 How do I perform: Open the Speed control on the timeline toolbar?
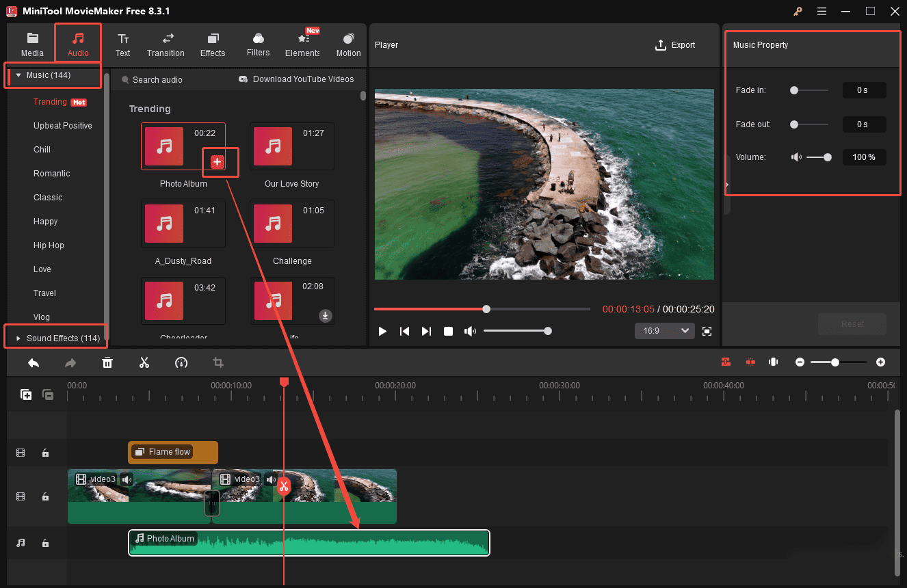[x=181, y=362]
